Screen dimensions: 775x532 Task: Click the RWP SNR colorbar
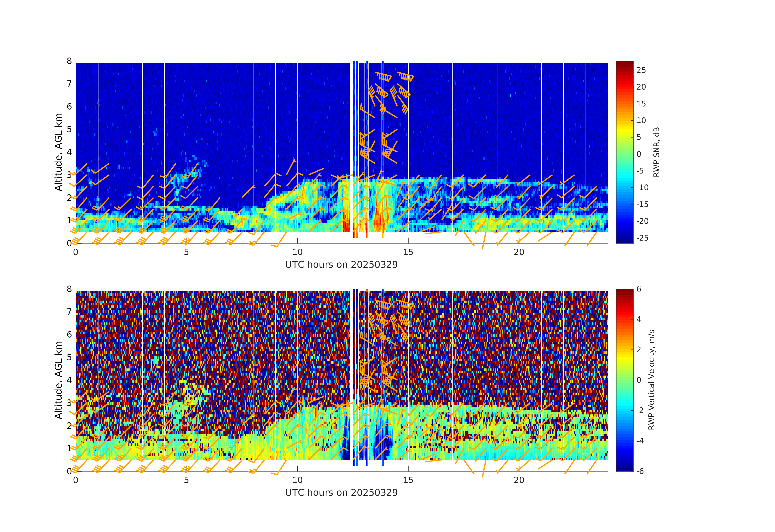pyautogui.click(x=624, y=152)
